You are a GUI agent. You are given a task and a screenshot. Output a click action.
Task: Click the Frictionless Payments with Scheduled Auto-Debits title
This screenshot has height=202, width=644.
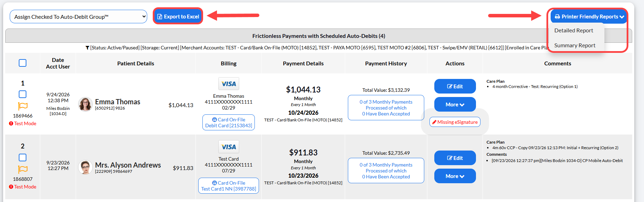(x=319, y=36)
